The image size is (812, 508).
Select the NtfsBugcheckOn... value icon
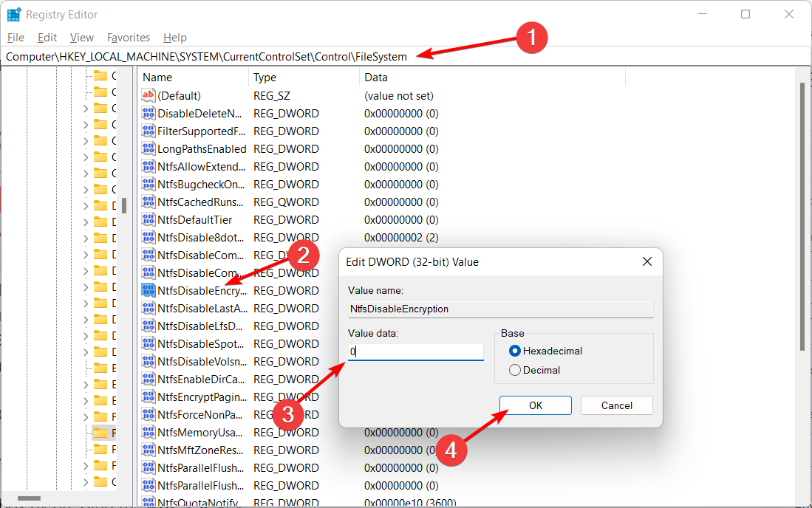click(x=148, y=184)
